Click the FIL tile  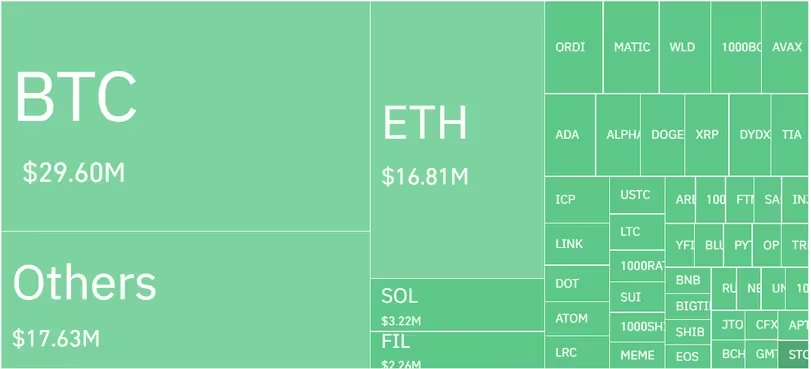coord(457,350)
